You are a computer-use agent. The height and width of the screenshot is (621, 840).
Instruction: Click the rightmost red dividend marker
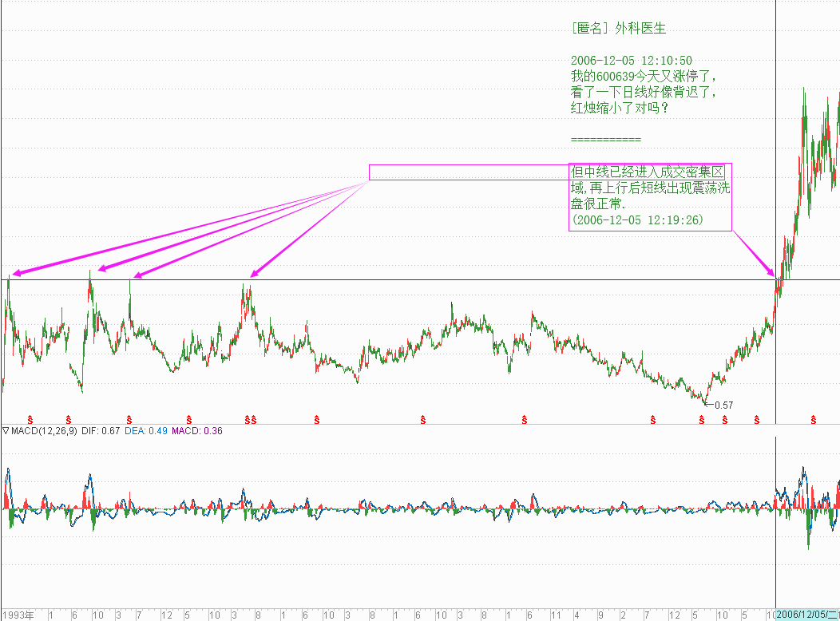point(813,419)
